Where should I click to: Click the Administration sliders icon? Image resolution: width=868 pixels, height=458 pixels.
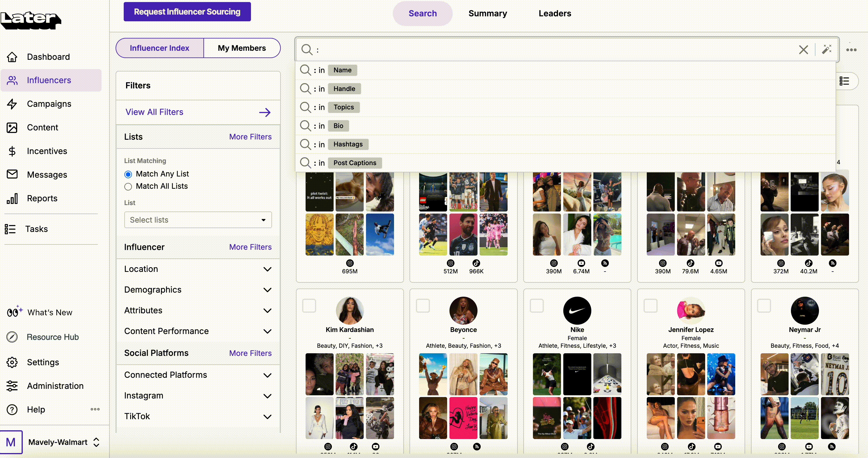(12, 386)
